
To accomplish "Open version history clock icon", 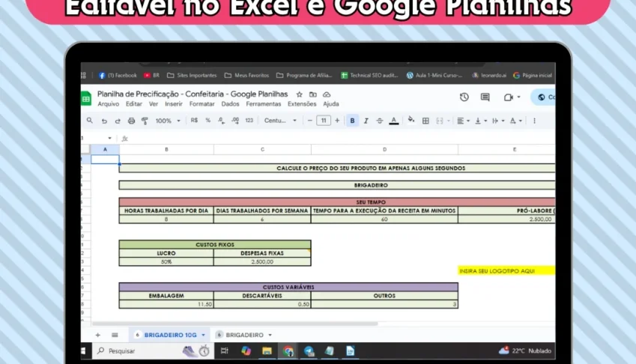I will 464,97.
